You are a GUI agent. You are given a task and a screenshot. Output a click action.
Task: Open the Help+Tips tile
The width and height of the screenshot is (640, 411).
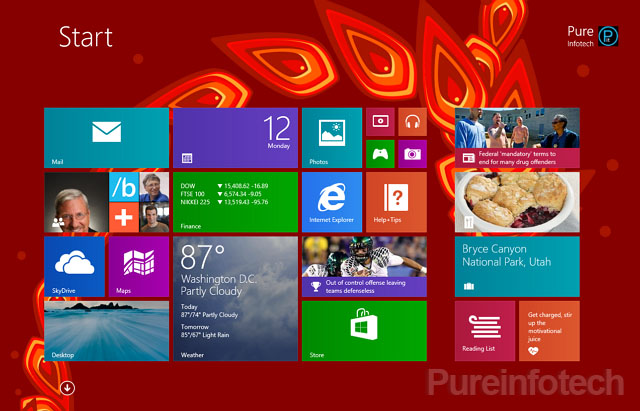(395, 201)
